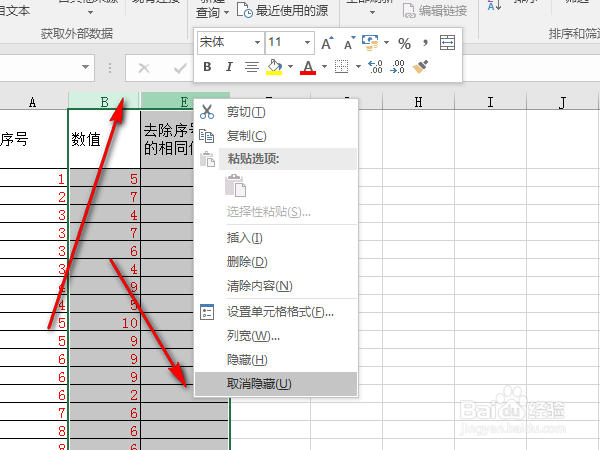
Task: Click the sort A-Z icon
Action: 494,5
